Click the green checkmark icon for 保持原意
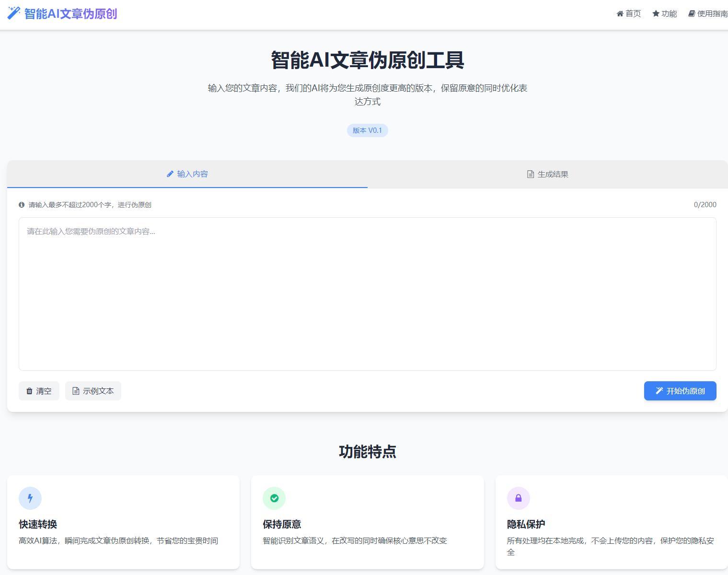Image resolution: width=728 pixels, height=575 pixels. 274,498
